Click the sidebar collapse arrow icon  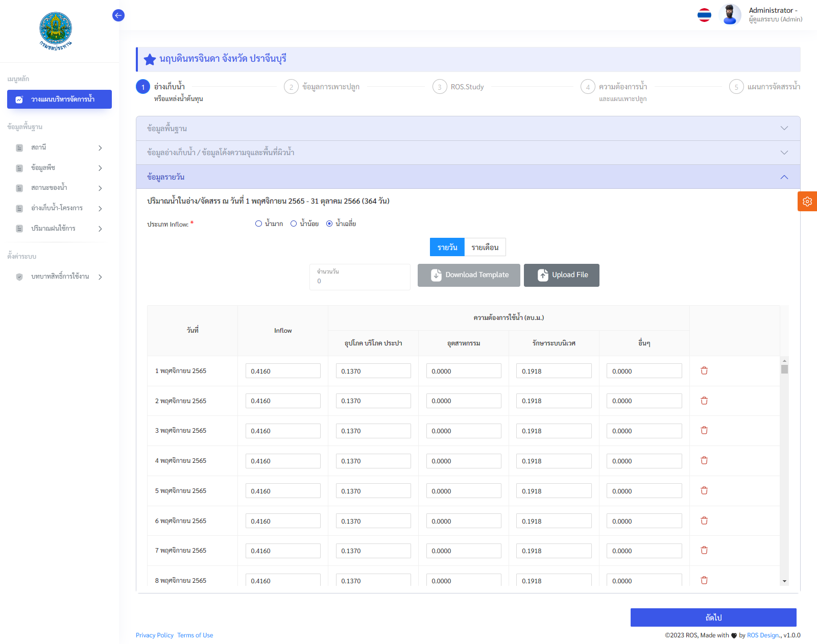point(118,15)
